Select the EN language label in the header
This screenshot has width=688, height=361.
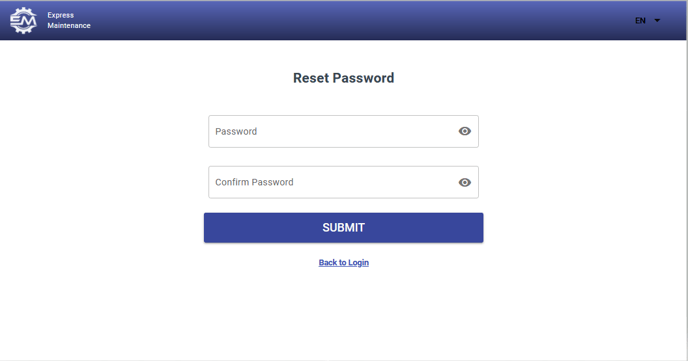tap(640, 21)
